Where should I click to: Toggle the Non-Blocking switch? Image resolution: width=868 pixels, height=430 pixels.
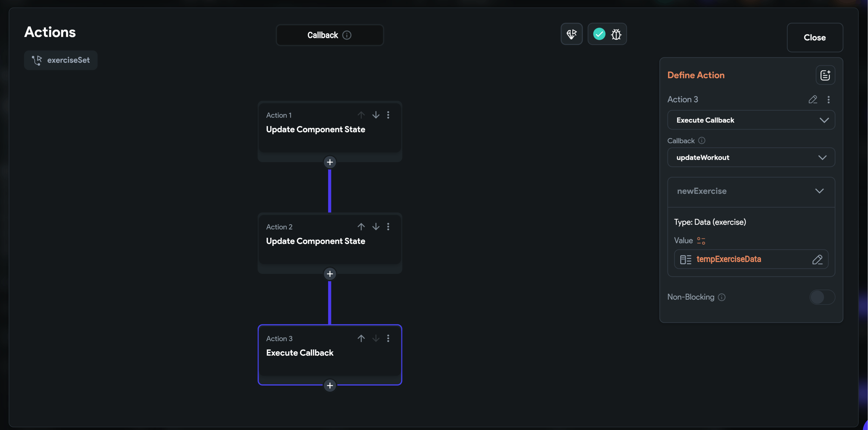(822, 297)
